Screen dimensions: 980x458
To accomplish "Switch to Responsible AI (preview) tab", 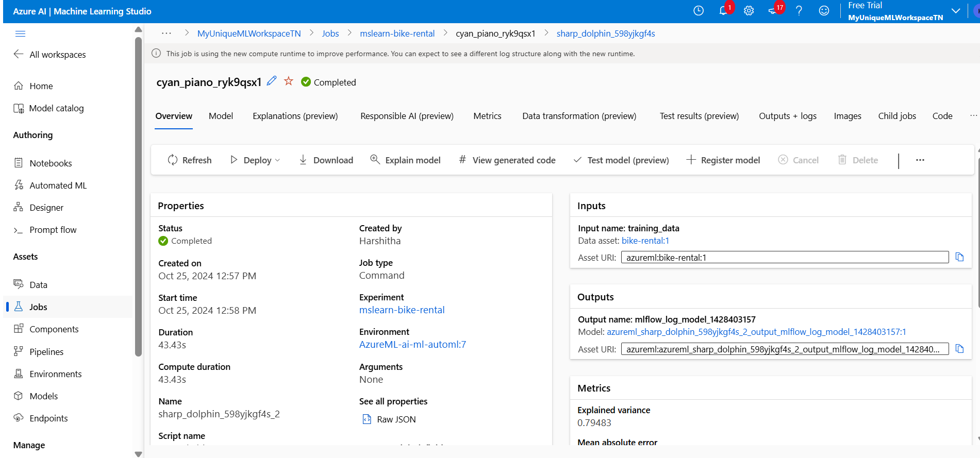I will click(x=407, y=116).
